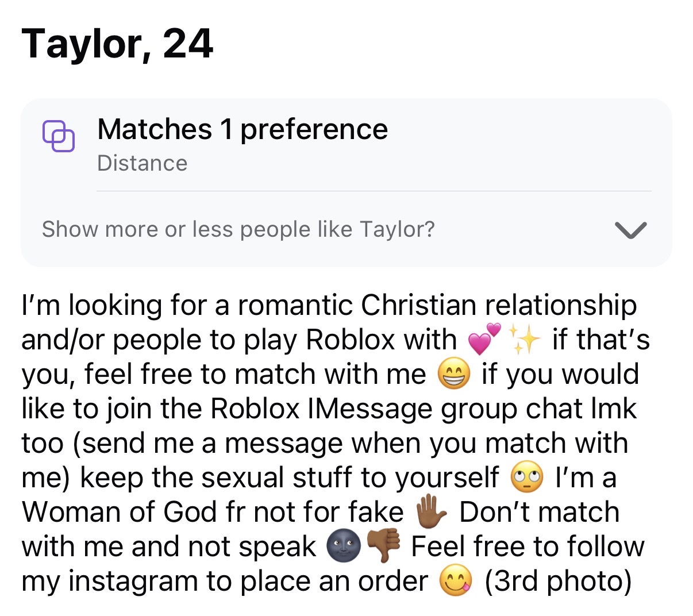This screenshot has width=693, height=616.
Task: Select the "Matches 1 preference" heading
Action: click(242, 129)
